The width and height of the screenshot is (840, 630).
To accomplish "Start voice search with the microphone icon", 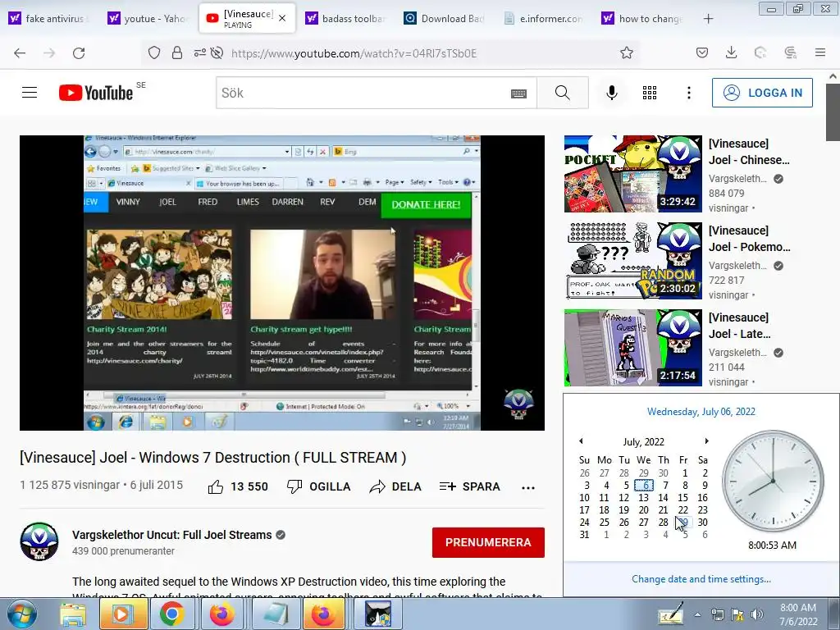I will coord(612,93).
